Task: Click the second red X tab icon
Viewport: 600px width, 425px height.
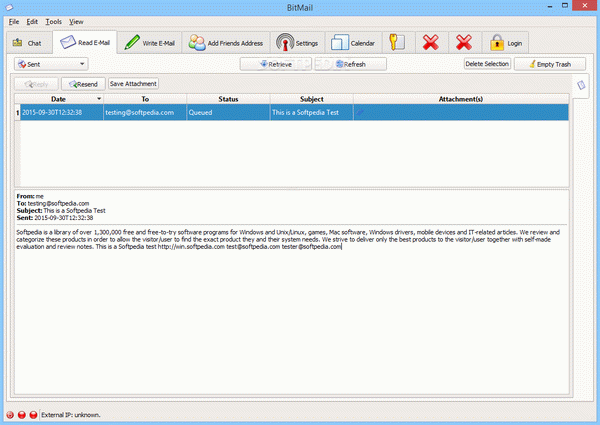Action: [x=464, y=42]
